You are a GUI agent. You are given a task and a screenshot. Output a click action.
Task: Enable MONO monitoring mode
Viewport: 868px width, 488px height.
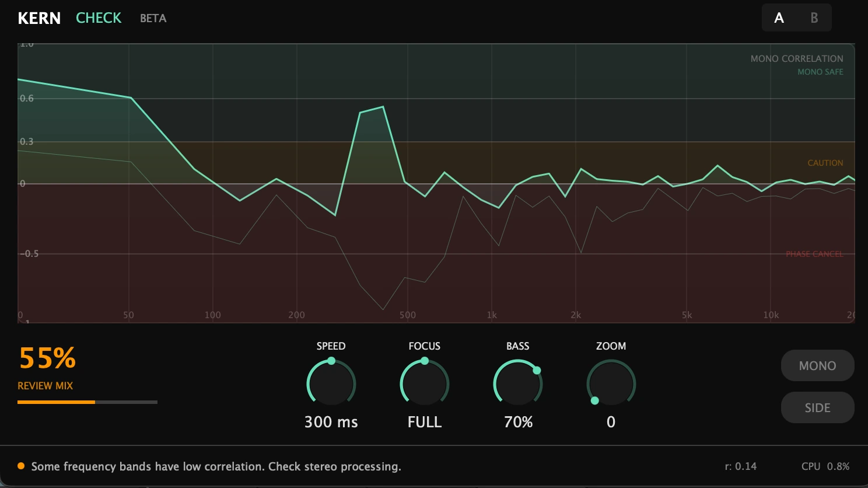coord(817,365)
